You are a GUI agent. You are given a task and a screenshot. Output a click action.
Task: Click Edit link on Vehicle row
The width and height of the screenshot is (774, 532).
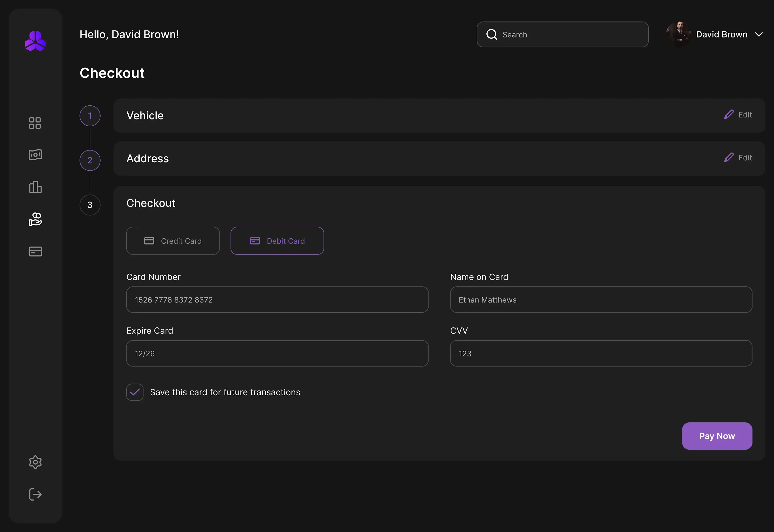point(738,115)
